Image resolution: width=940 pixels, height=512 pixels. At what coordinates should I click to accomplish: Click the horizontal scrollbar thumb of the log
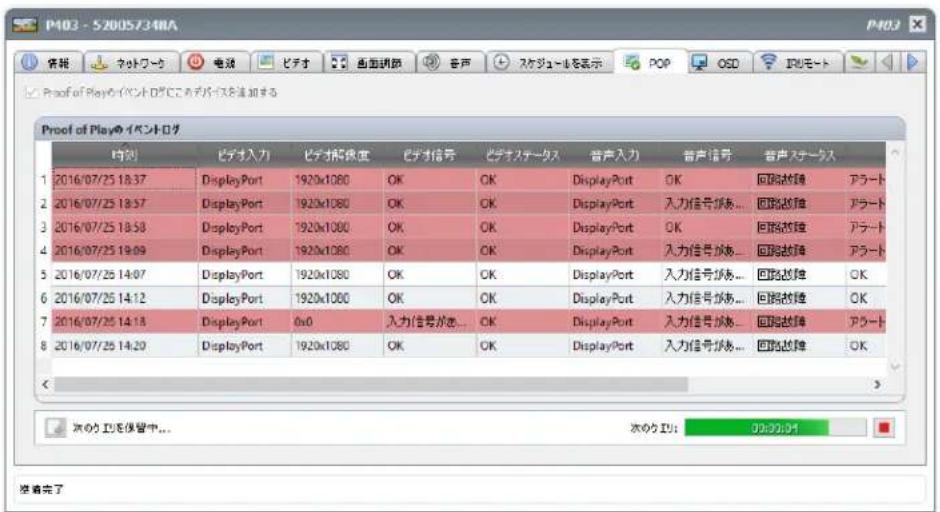371,384
